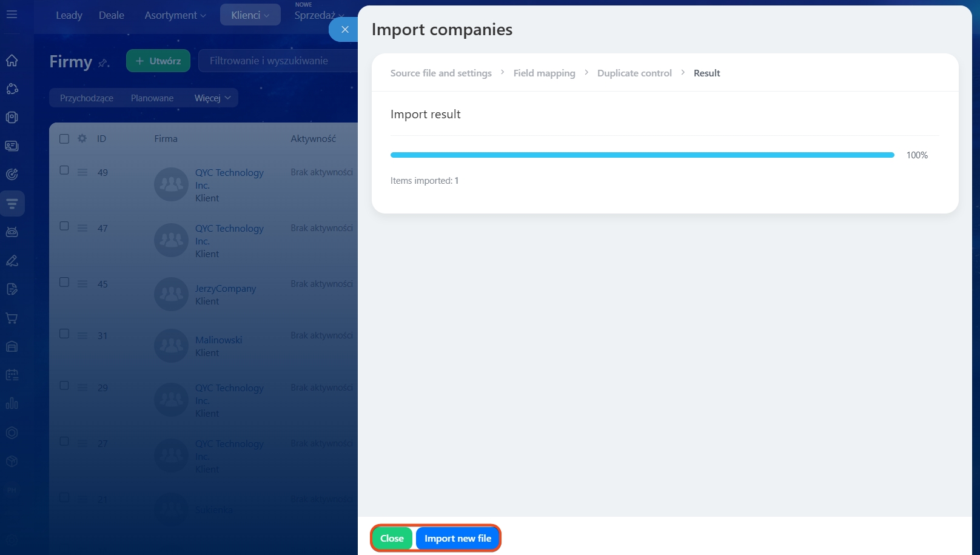Expand the Sprzedaż dropdown menu
980x555 pixels.
click(x=319, y=15)
